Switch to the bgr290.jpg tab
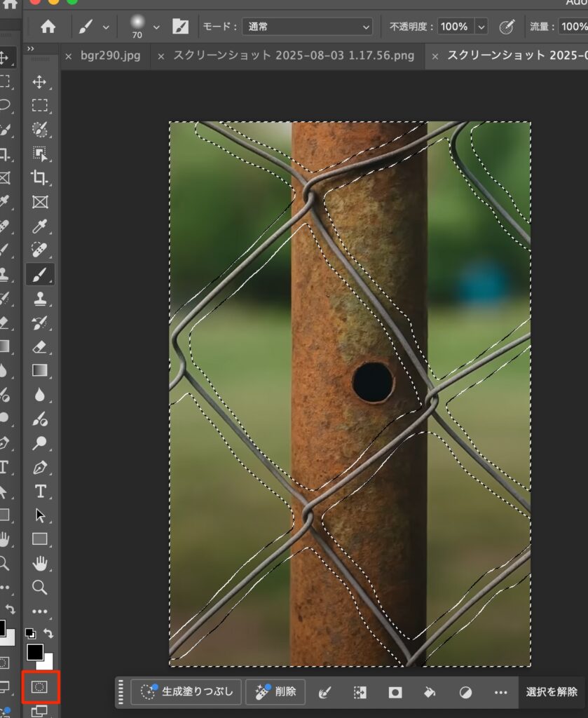 (x=110, y=55)
